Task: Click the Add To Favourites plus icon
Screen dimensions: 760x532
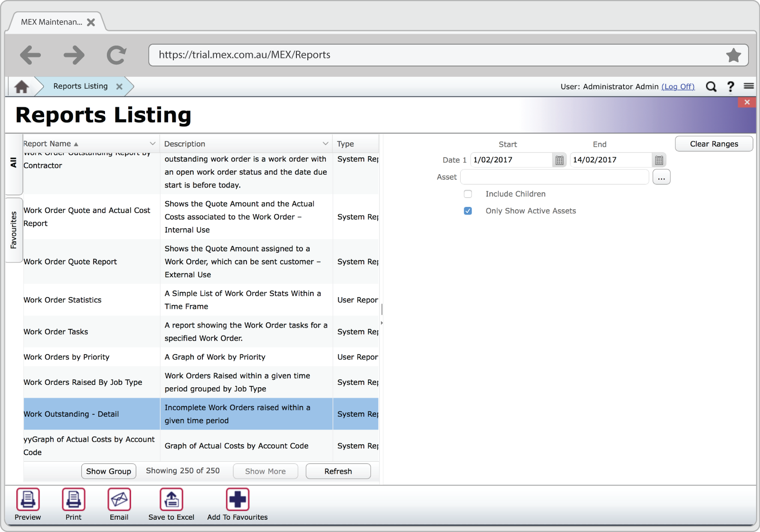Action: [x=237, y=499]
